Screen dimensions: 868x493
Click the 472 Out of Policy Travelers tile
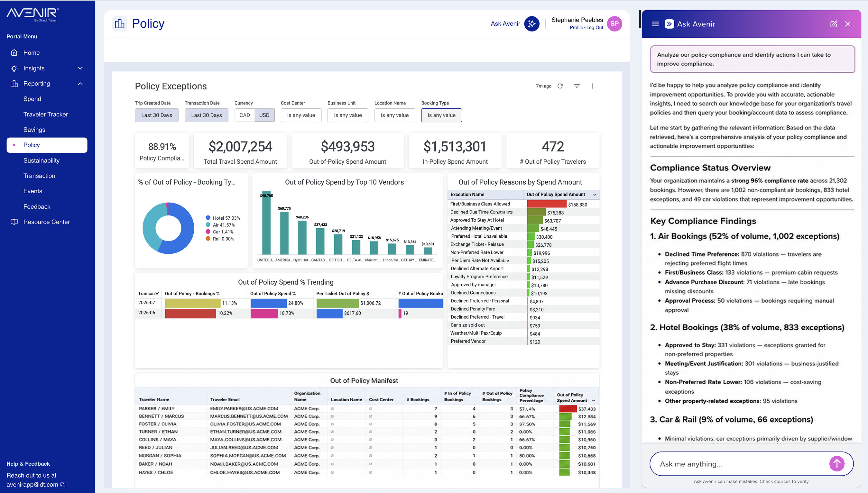(553, 151)
